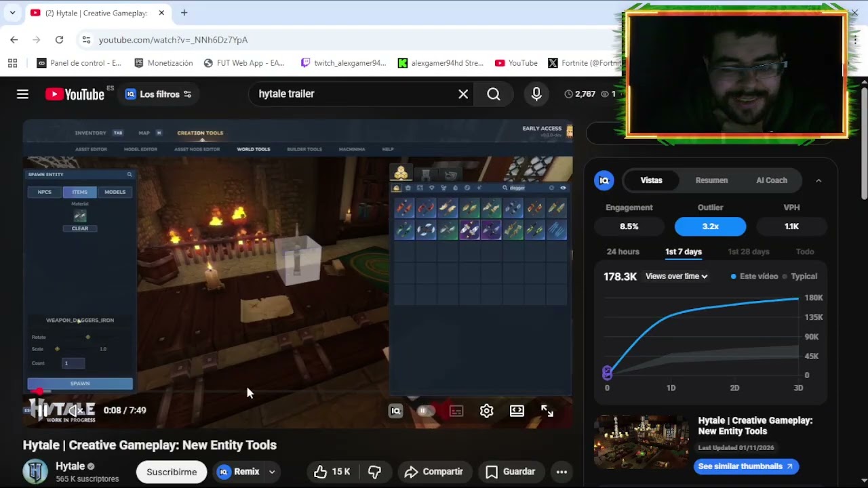Switch to theater mode
This screenshot has width=868, height=488.
coord(517,411)
